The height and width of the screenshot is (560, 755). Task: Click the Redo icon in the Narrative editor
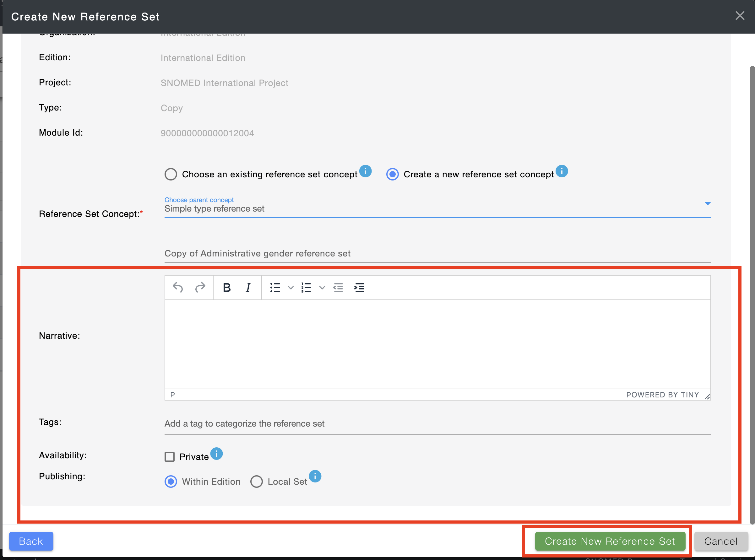click(200, 288)
